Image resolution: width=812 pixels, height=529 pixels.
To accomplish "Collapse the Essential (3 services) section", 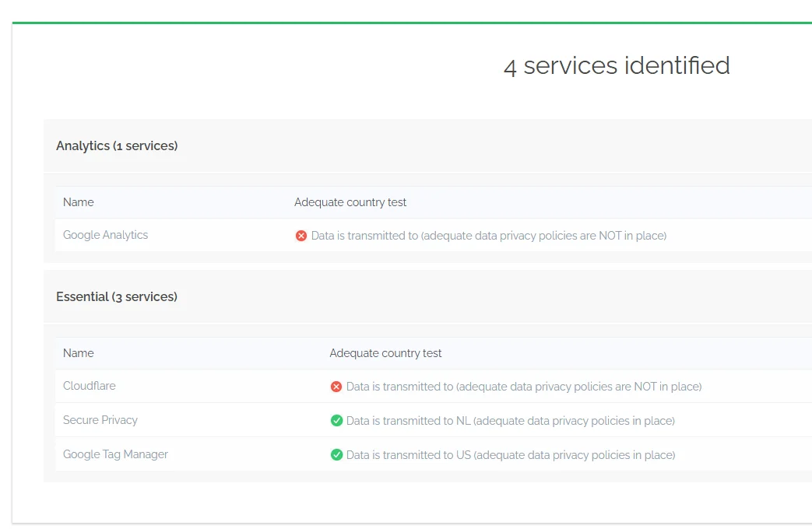I will click(117, 296).
